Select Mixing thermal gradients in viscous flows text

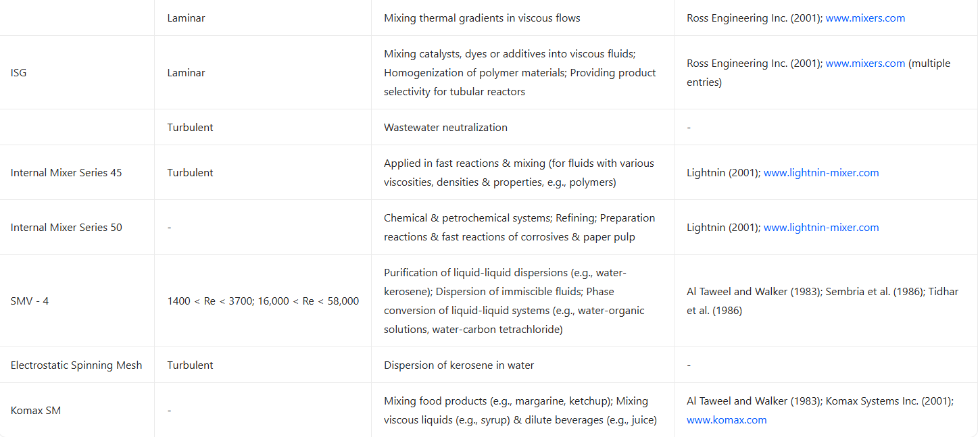coord(482,18)
